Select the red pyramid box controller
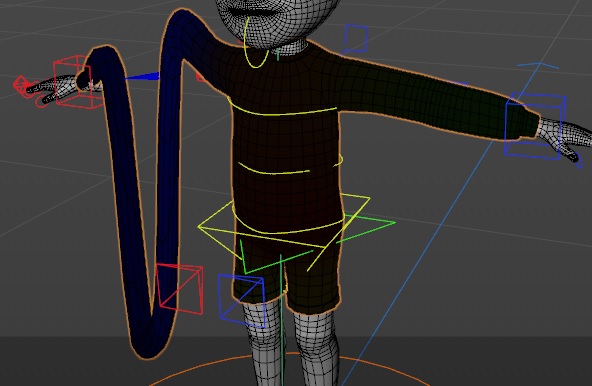Image resolution: width=592 pixels, height=386 pixels. click(180, 289)
